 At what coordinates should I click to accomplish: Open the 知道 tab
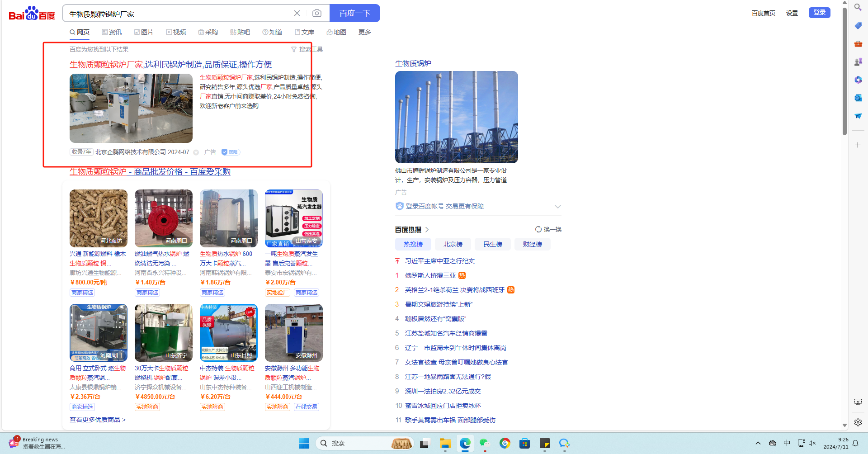click(x=272, y=32)
